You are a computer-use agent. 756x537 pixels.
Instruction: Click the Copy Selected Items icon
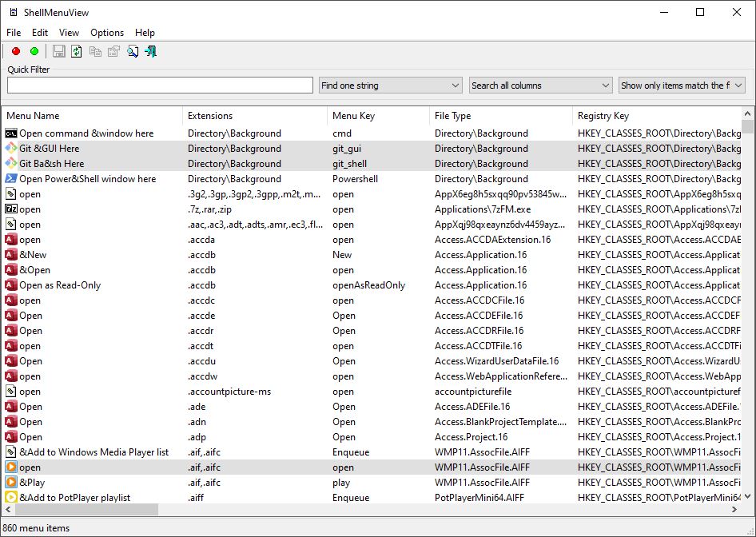tap(95, 51)
